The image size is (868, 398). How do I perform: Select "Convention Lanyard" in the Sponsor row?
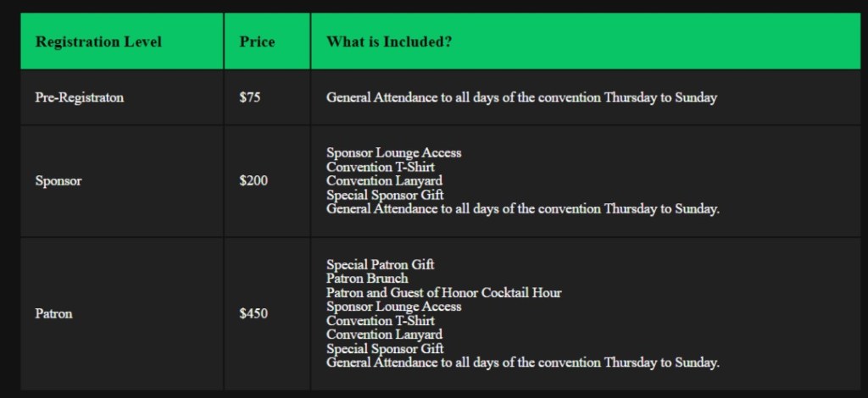(384, 180)
